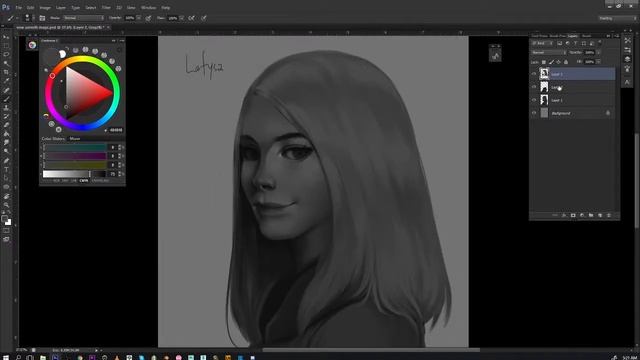The image size is (640, 360).
Task: Enable airbrush mode in options bar
Action: pos(191,18)
